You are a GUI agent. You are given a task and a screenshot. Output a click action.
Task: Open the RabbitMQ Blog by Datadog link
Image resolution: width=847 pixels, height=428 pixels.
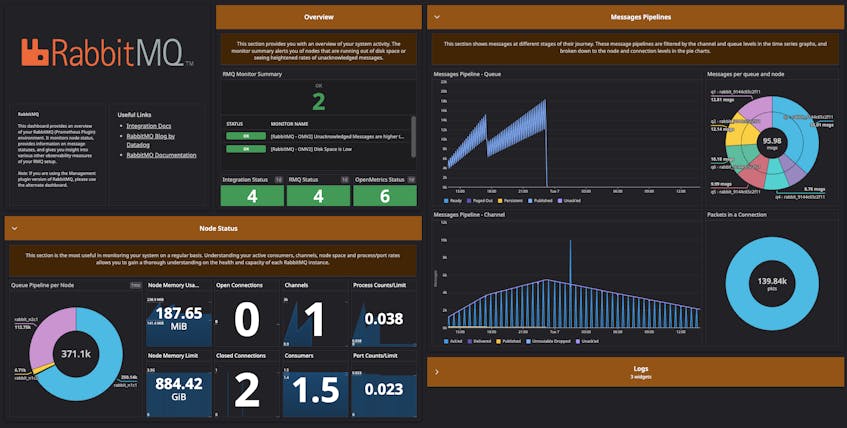pyautogui.click(x=151, y=141)
